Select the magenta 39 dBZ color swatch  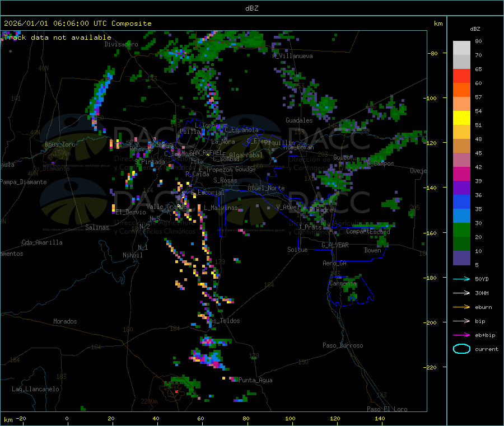[461, 174]
